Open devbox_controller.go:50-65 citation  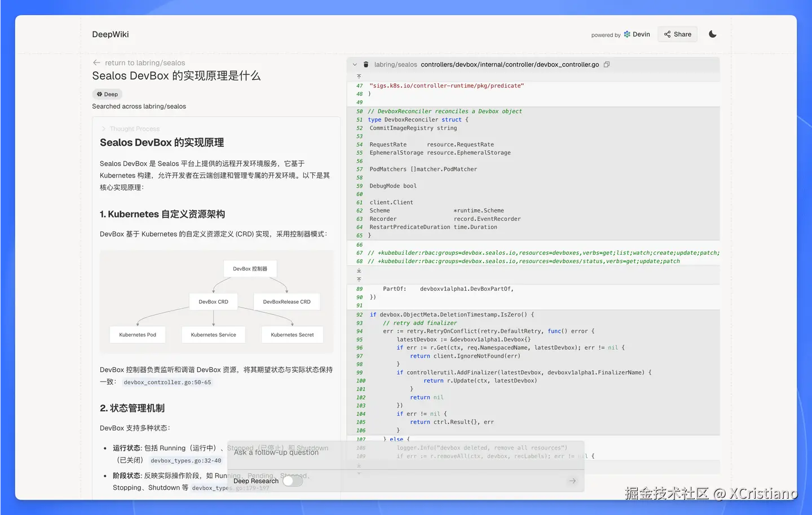pyautogui.click(x=167, y=383)
